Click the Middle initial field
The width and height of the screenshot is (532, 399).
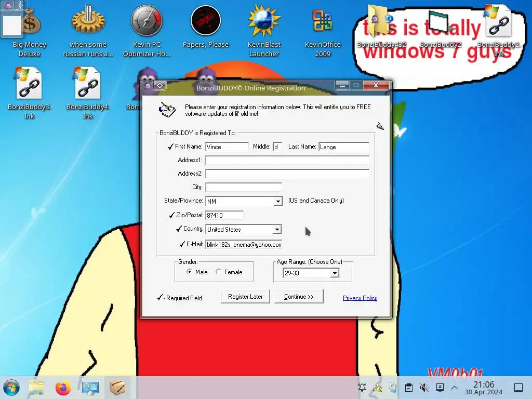pyautogui.click(x=277, y=147)
